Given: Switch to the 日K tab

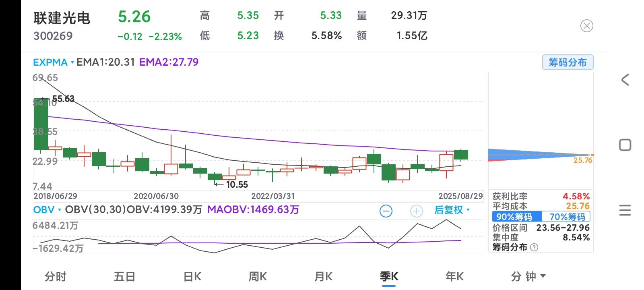Looking at the screenshot, I should 192,276.
